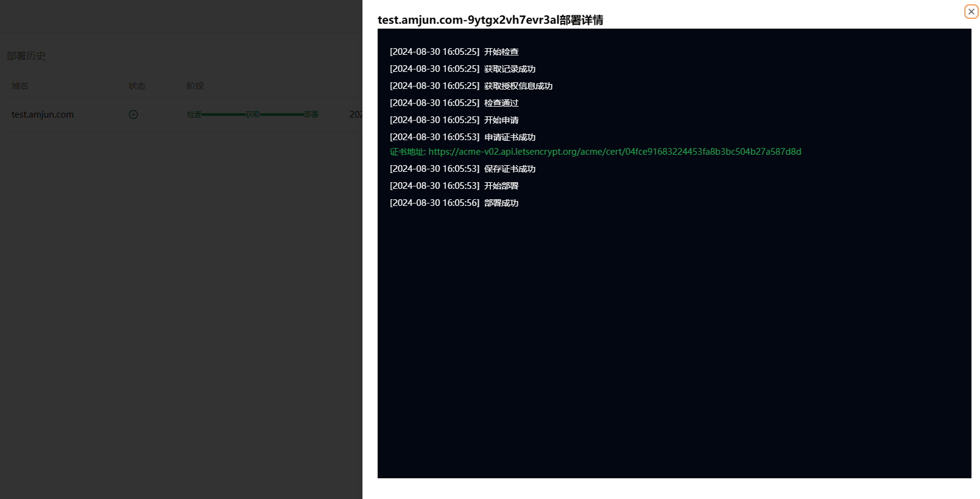980x499 pixels.
Task: Click the 检查 stage step
Action: click(x=194, y=115)
